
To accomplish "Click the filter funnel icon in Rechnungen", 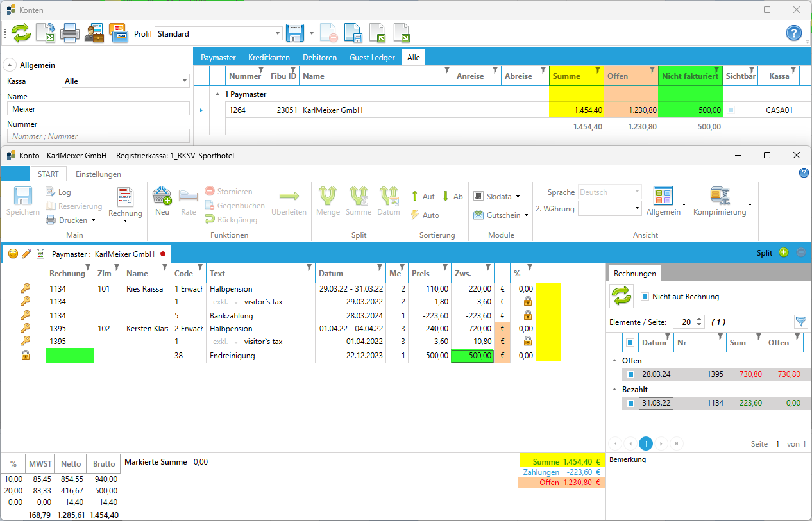I will pos(800,322).
